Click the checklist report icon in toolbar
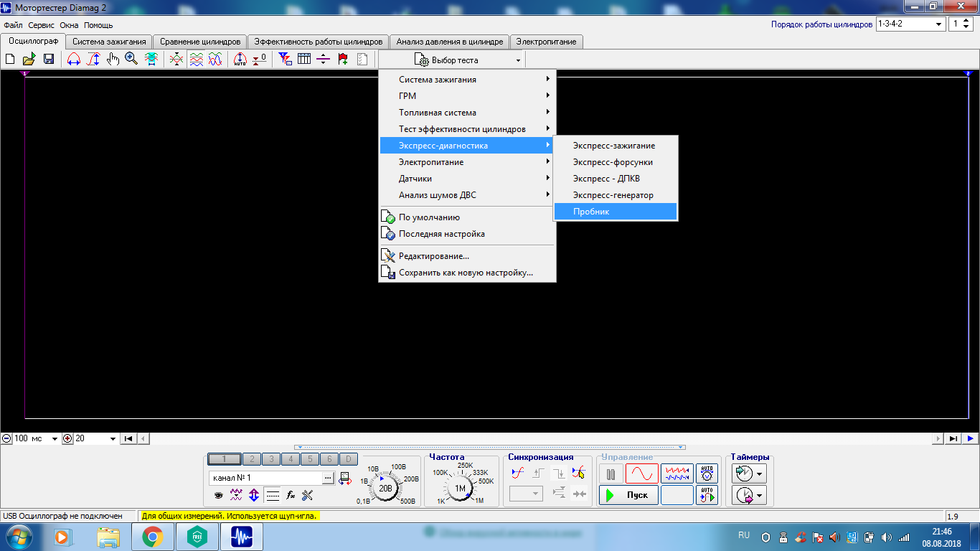980x551 pixels. [362, 60]
